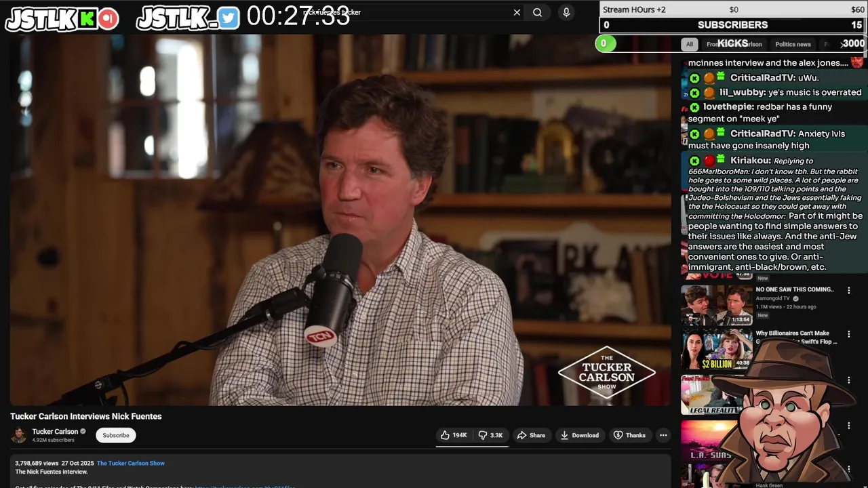Send a Thanks to the creator
The image size is (868, 488).
point(629,435)
